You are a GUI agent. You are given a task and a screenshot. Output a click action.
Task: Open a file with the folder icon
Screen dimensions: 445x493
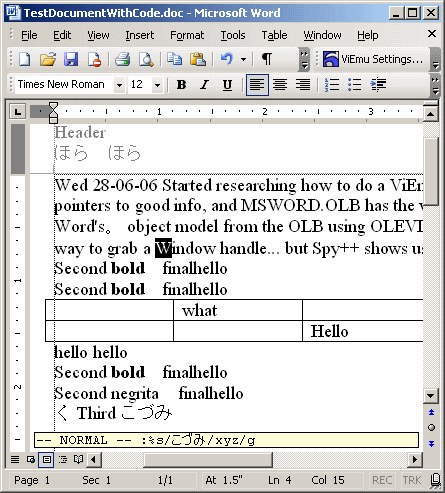(48, 59)
